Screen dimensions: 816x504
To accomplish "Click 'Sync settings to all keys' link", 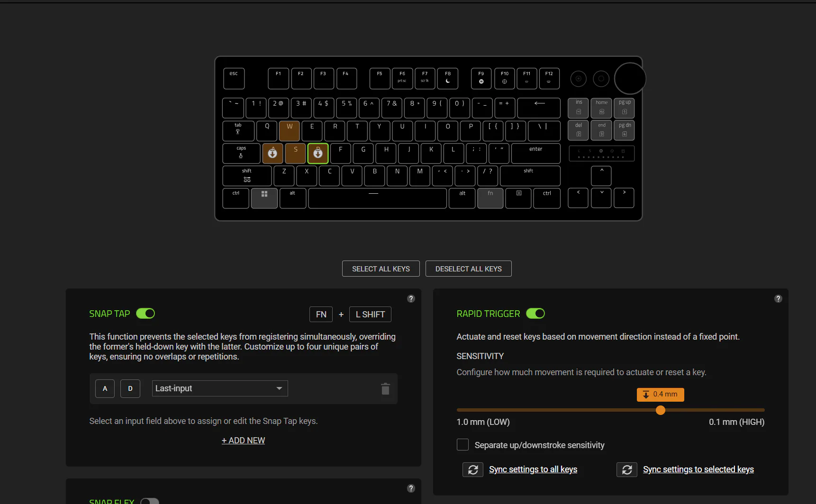I will click(533, 469).
